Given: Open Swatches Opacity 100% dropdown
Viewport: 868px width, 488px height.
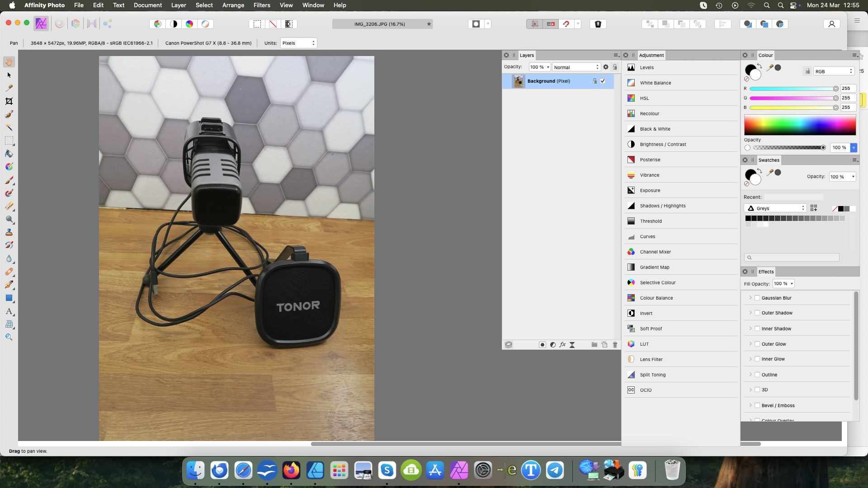Looking at the screenshot, I should (x=842, y=177).
